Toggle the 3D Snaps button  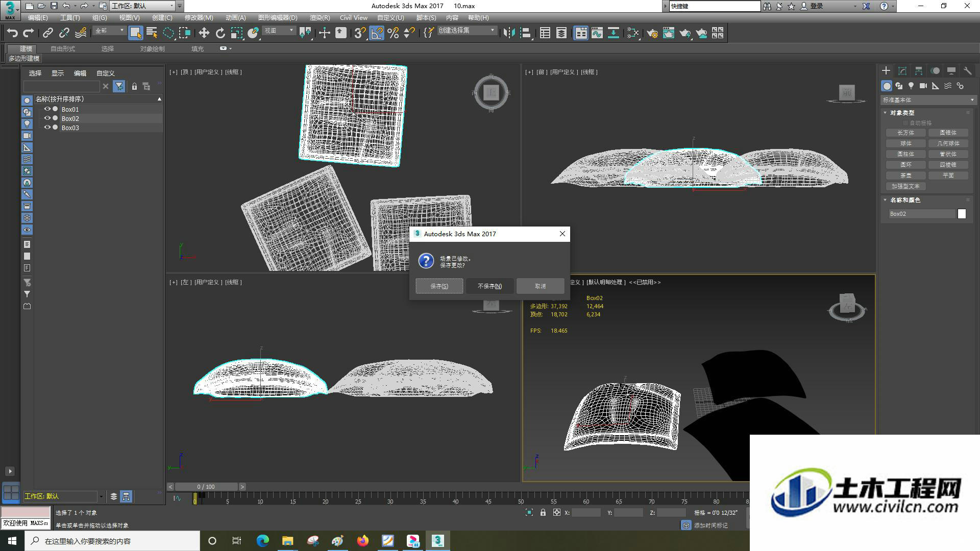coord(360,33)
